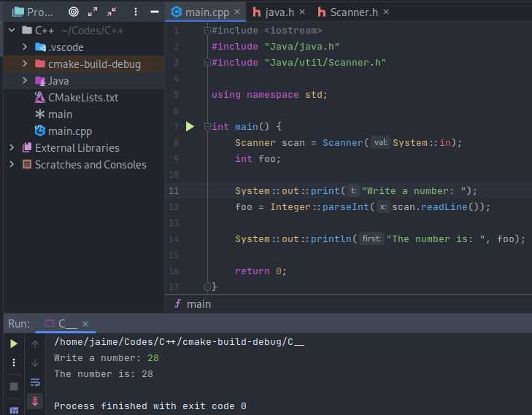Select the Java folder icon
Image resolution: width=532 pixels, height=415 pixels.
tap(40, 81)
